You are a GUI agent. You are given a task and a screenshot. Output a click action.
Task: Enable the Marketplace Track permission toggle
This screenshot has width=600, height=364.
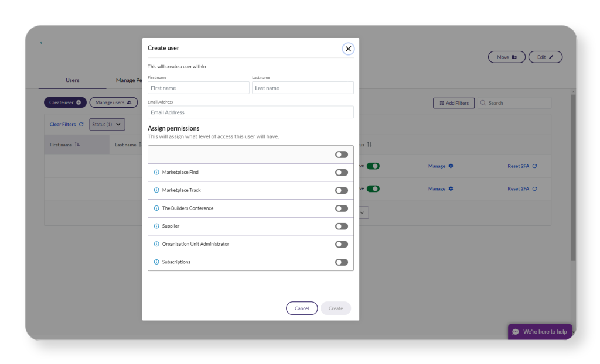[x=342, y=190]
